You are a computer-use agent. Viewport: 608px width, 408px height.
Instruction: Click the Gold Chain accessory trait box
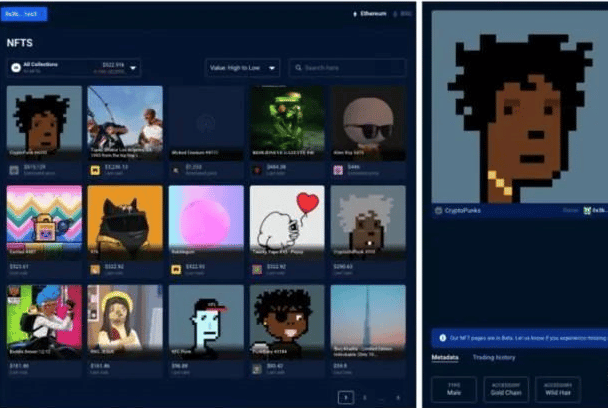pyautogui.click(x=506, y=389)
